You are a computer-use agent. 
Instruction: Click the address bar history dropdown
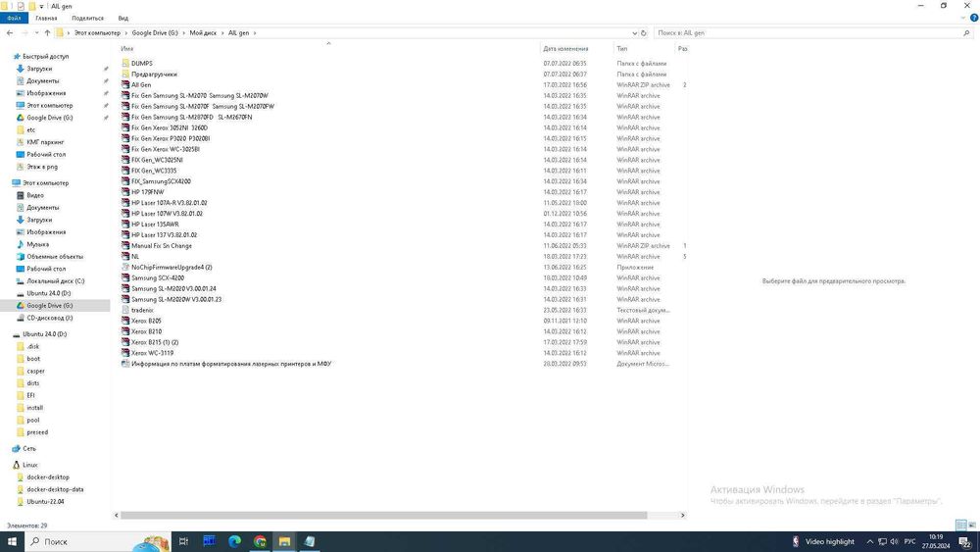click(634, 33)
